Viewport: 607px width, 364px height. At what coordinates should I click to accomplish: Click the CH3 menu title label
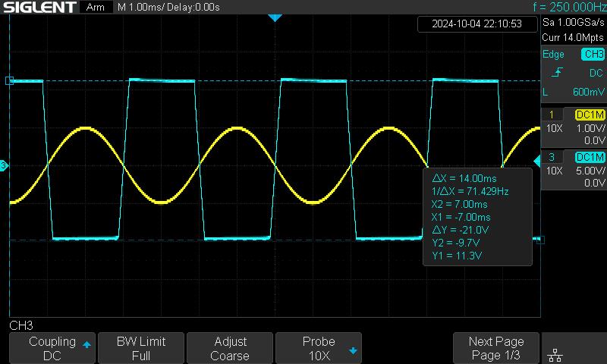point(20,325)
